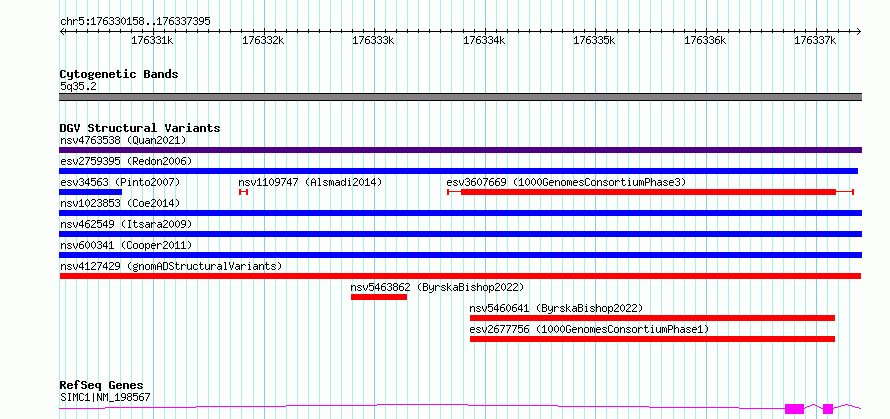Open the esv2677756 (1000GenomesConsortiumPhase1) label
Image resolution: width=890 pixels, height=419 pixels.
click(589, 329)
